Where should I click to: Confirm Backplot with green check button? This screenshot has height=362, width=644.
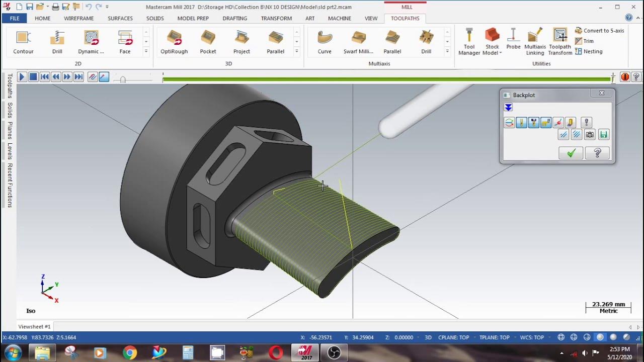click(571, 153)
